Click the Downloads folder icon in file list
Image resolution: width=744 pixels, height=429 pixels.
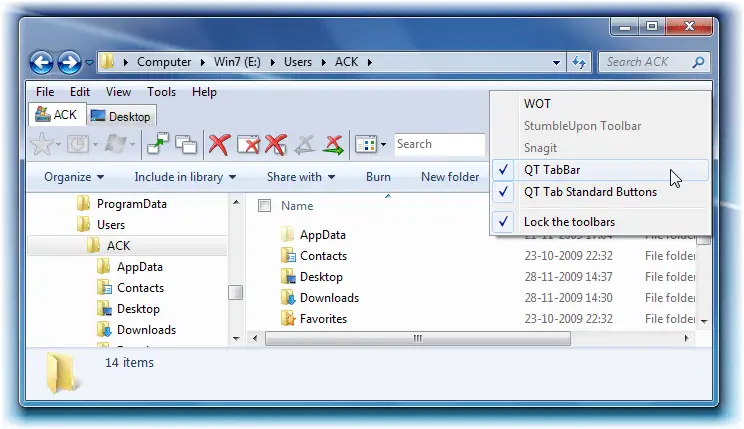[288, 298]
